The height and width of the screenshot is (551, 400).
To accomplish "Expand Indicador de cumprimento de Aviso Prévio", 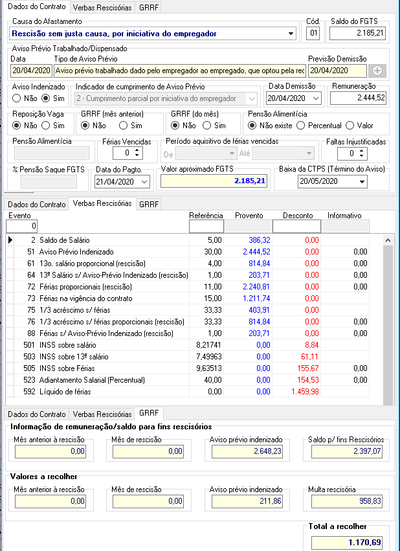I will coord(252,99).
